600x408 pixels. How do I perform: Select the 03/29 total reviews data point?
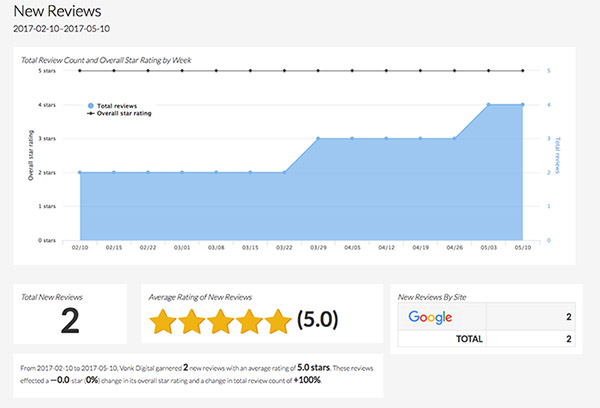click(318, 139)
